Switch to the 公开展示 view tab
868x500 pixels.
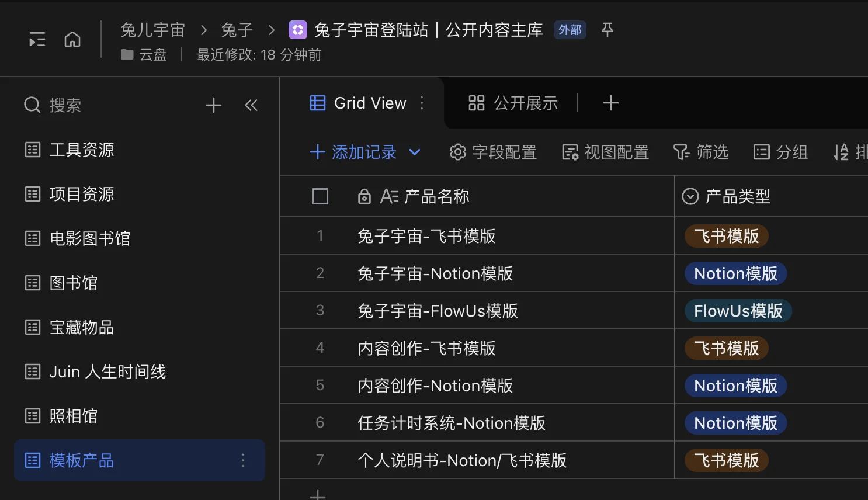pyautogui.click(x=513, y=103)
